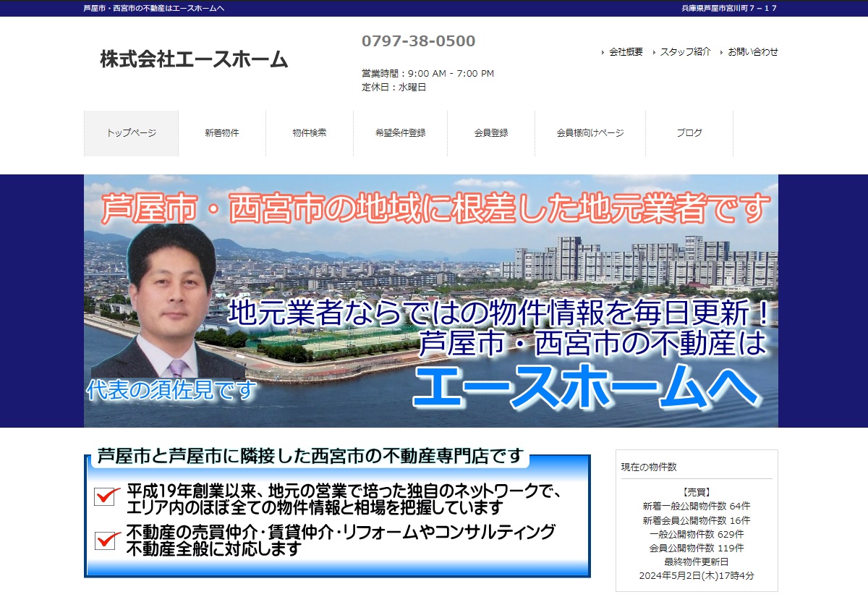
Task: Go to the ブログ page
Action: [689, 133]
